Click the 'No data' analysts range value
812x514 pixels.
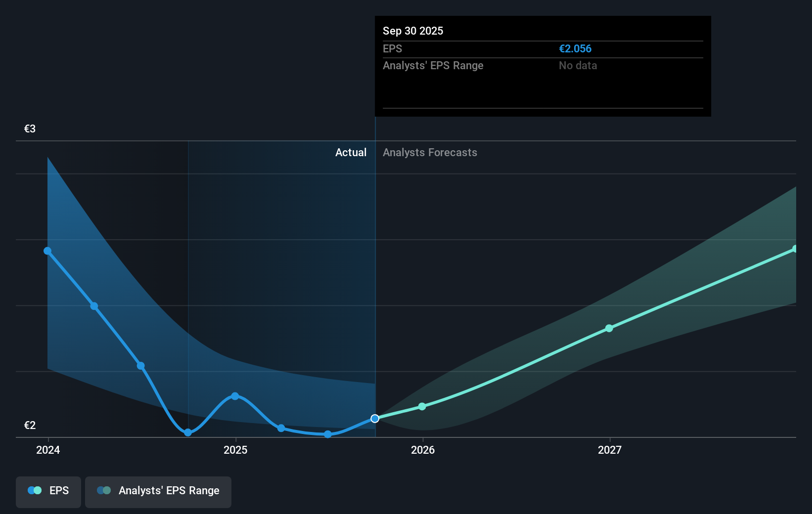[x=578, y=66]
